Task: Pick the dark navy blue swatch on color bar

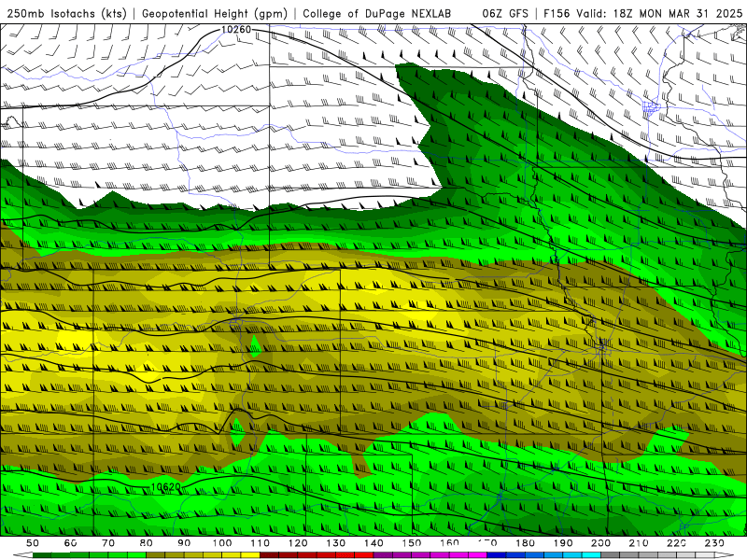Action: [x=497, y=555]
